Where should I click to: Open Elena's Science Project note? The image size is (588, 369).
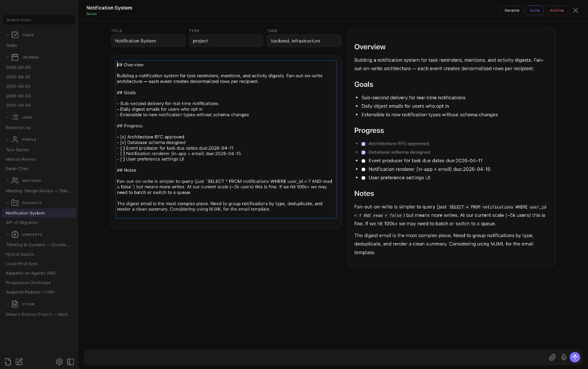point(39,314)
